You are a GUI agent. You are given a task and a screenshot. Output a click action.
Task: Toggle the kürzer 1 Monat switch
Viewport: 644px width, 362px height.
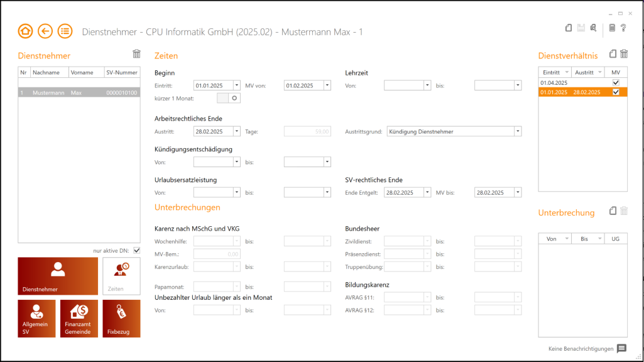[x=228, y=98]
